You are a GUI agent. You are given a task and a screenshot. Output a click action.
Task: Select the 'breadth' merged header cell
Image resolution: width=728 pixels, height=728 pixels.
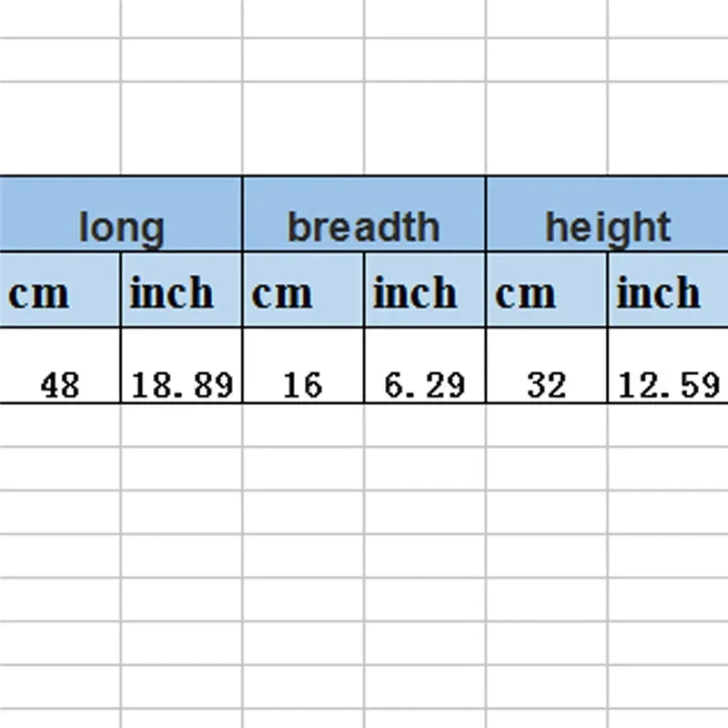tap(364, 214)
